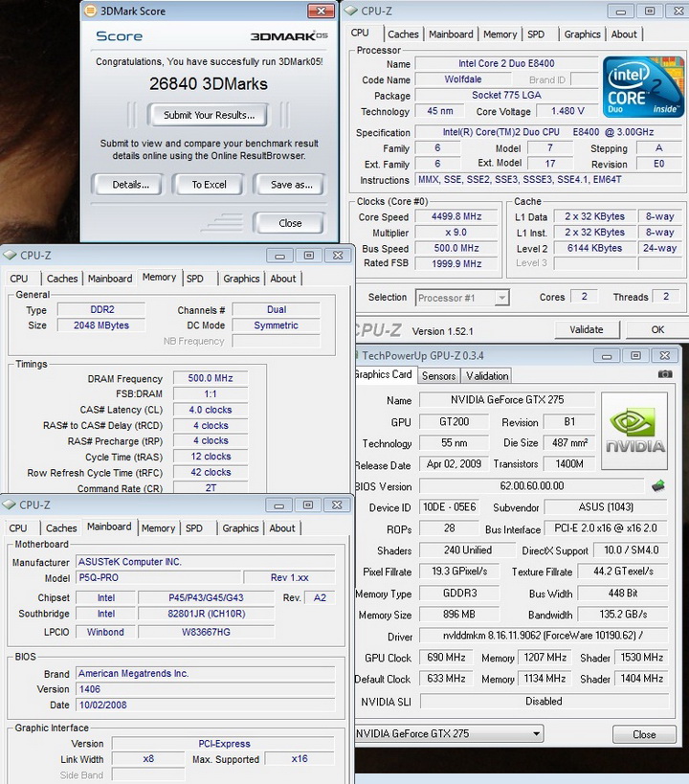Viewport: 689px width, 784px height.
Task: Click the Level 2 6144 KBytes value
Action: point(594,248)
